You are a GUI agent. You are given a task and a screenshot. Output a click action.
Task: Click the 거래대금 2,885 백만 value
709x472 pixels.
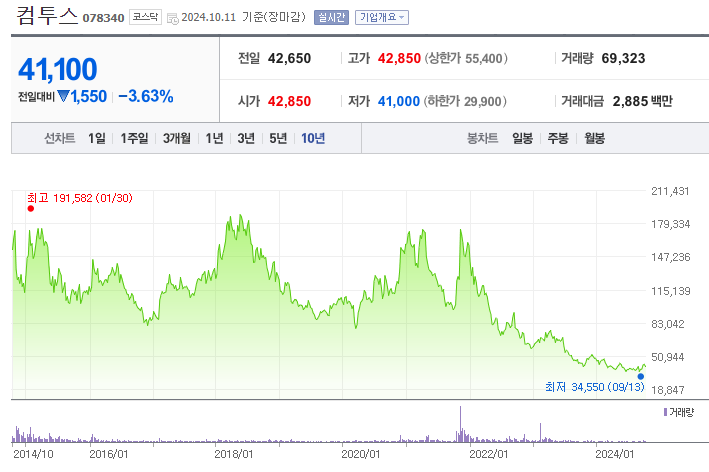tap(643, 101)
